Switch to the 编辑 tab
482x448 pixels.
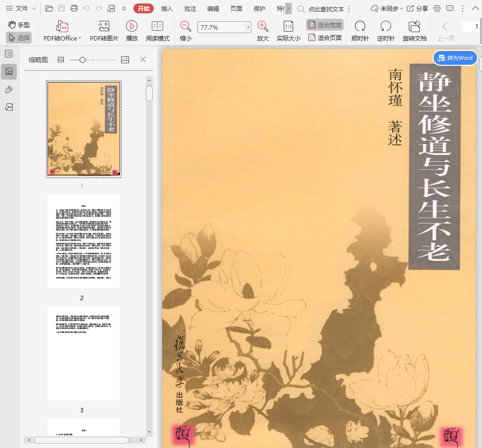tap(213, 8)
